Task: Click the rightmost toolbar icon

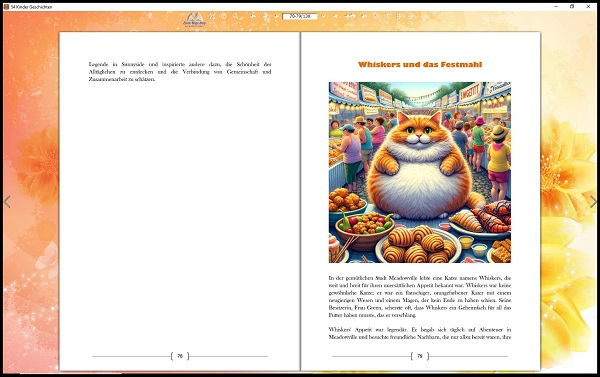Action: point(410,16)
